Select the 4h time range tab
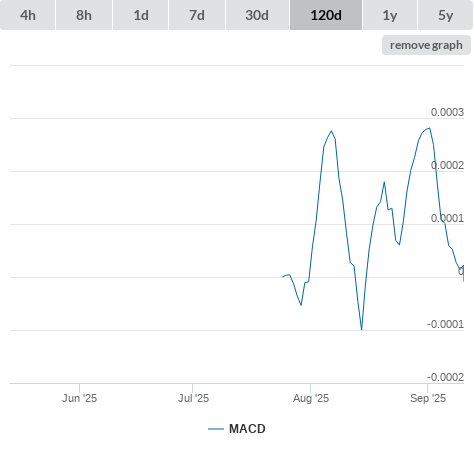The image size is (474, 455). (x=27, y=15)
